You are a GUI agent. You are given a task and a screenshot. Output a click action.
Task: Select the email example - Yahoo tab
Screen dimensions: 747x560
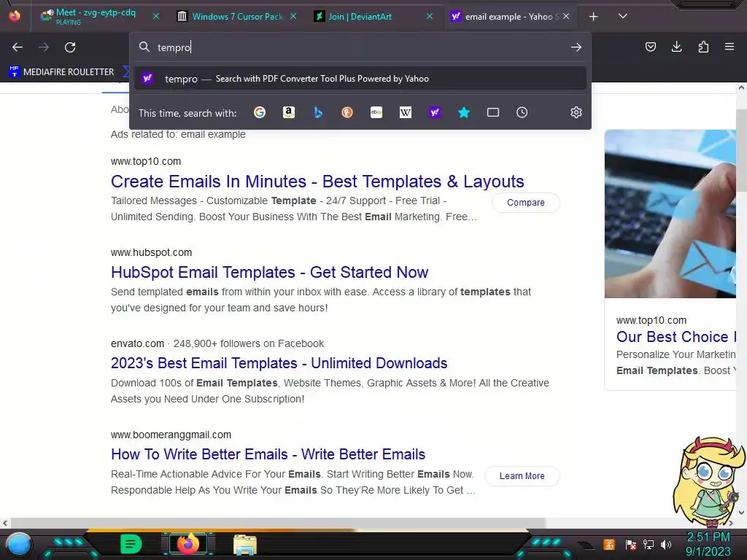510,16
